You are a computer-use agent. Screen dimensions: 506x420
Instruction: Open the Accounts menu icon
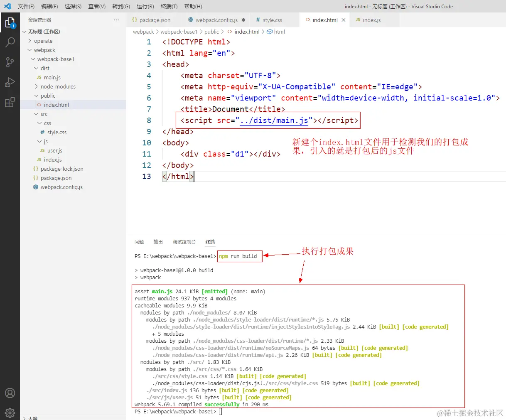coord(10,393)
